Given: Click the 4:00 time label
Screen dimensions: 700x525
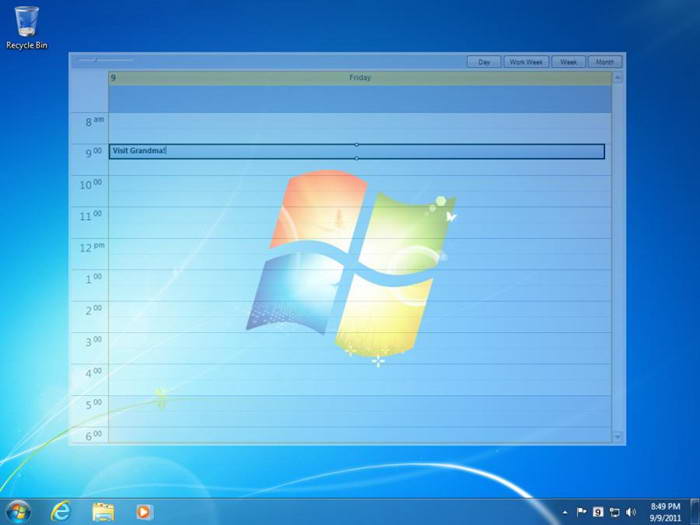Looking at the screenshot, I should [93, 373].
